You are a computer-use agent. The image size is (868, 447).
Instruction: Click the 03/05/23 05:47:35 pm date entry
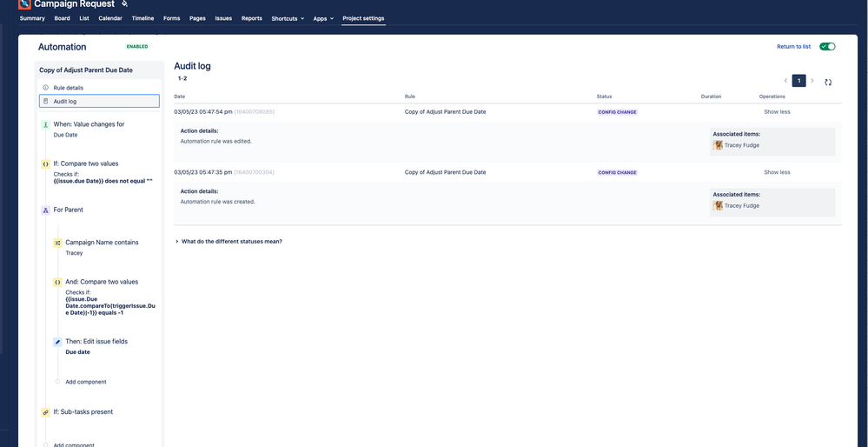pos(203,172)
